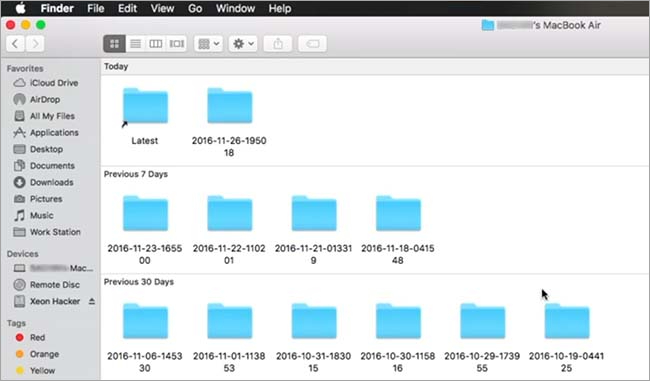This screenshot has height=381, width=650.
Task: Open the View menu
Action: click(x=162, y=8)
